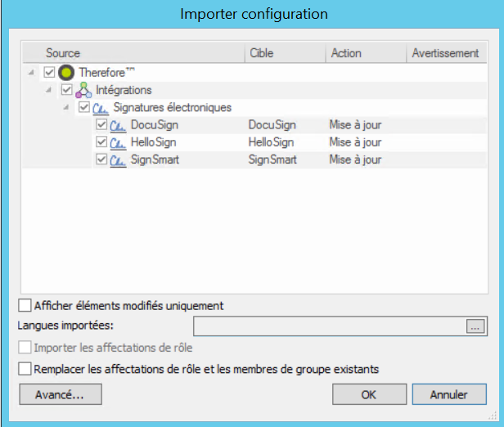Collapse the Signatures électroniques node
The width and height of the screenshot is (504, 427).
pos(66,107)
